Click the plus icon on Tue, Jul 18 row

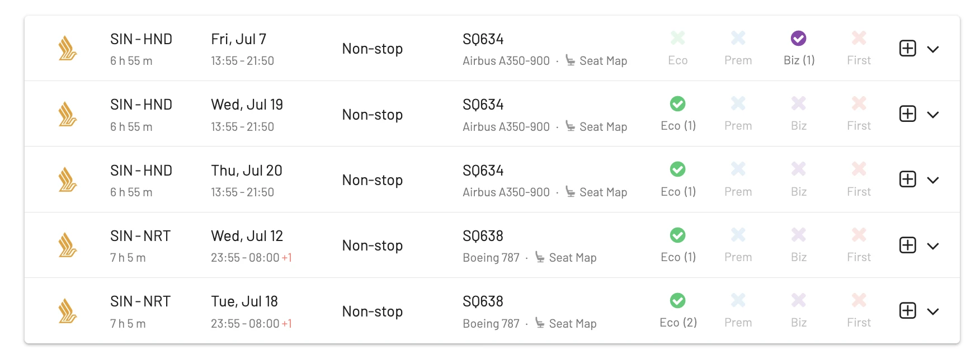coord(907,311)
